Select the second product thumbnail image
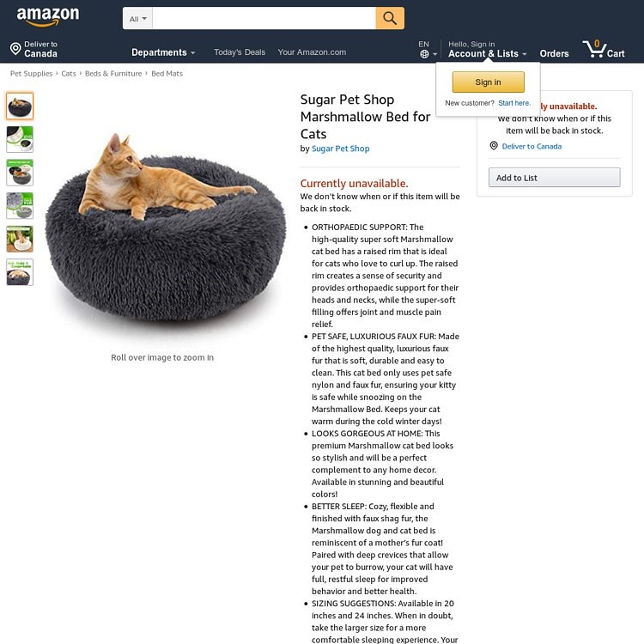Image resolution: width=644 pixels, height=644 pixels. pyautogui.click(x=20, y=139)
